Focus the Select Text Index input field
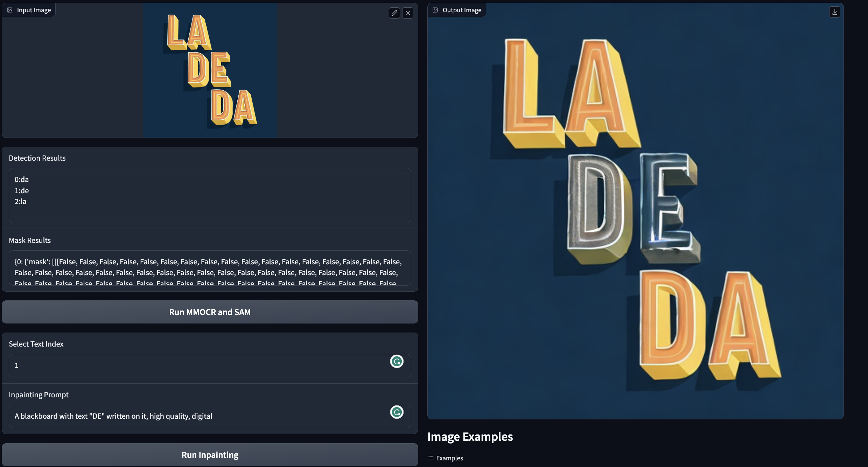This screenshot has width=868, height=467. click(196, 365)
